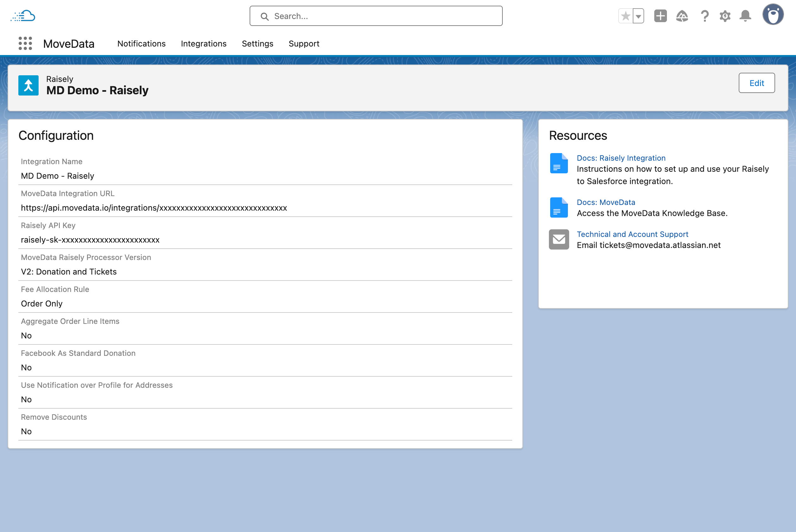This screenshot has width=796, height=532.
Task: Open the help question mark icon
Action: click(x=704, y=16)
